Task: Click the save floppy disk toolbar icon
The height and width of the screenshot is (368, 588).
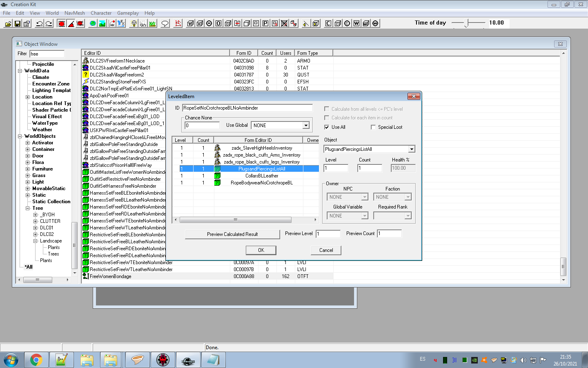Action: point(18,23)
